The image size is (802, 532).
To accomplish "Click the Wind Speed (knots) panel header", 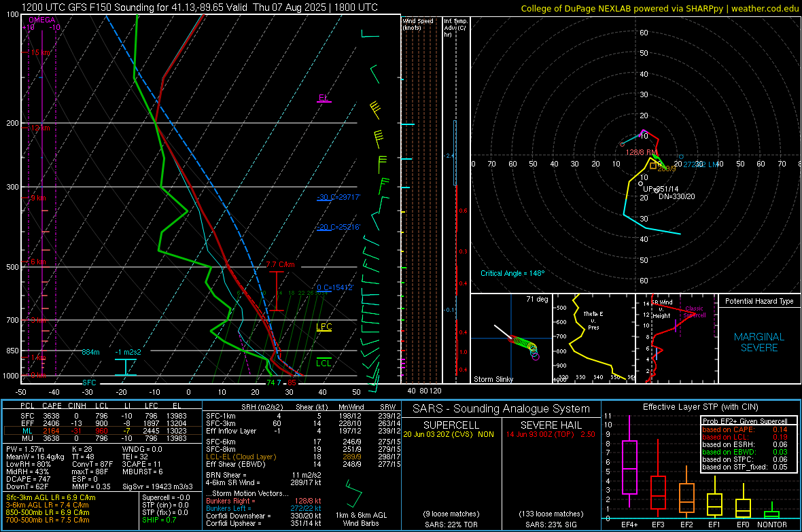I will (418, 24).
